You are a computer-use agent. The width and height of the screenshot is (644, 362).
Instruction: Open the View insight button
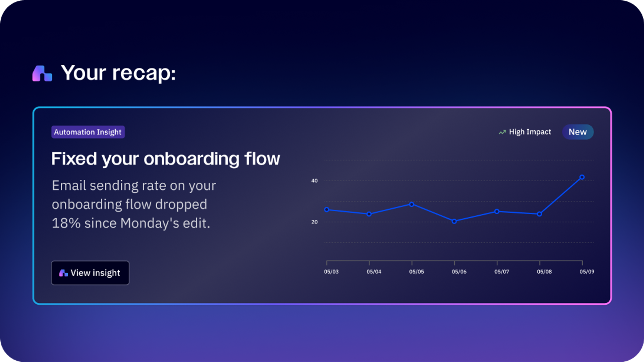[x=90, y=273]
